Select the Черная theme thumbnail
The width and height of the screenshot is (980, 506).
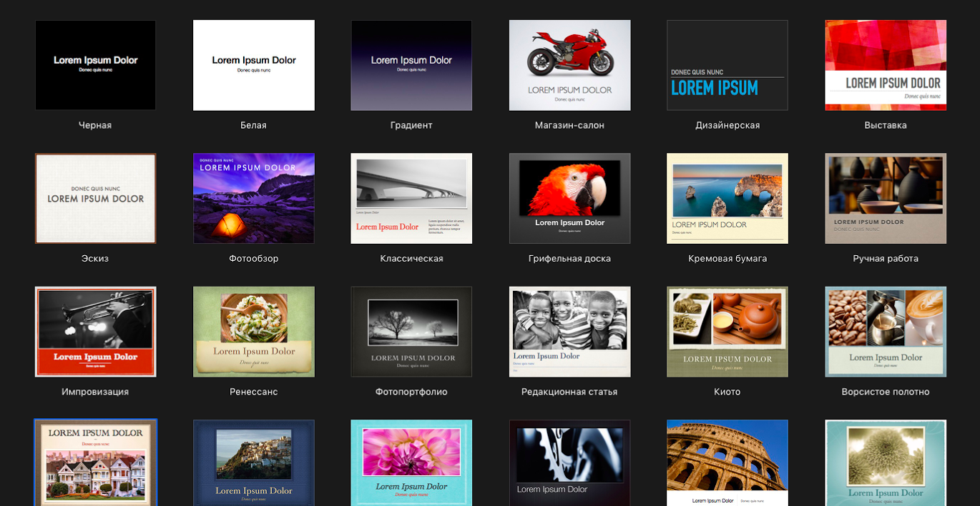pos(95,65)
